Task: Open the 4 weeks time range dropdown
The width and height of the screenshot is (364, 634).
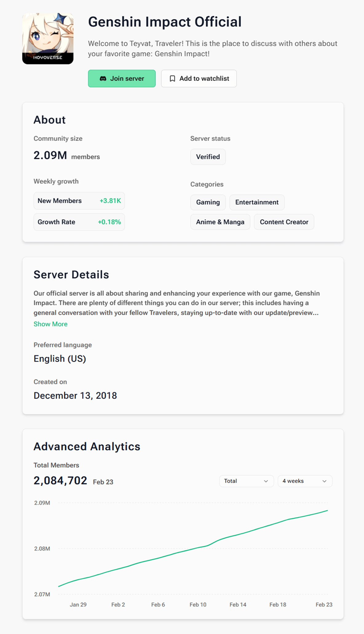Action: tap(304, 481)
